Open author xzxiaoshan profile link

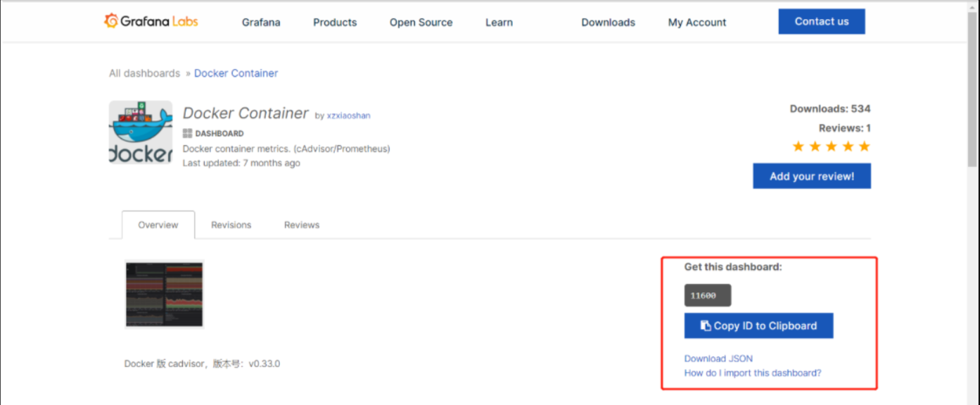348,116
